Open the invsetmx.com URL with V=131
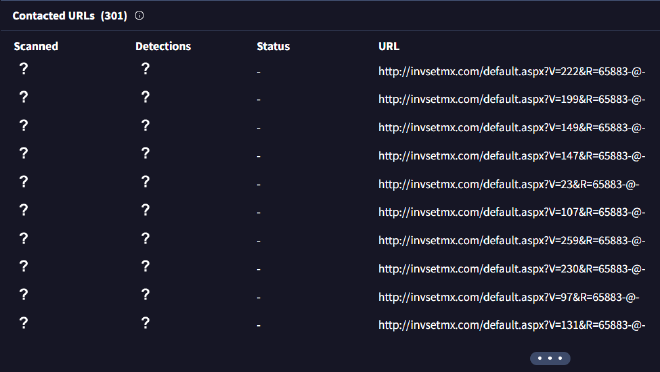The width and height of the screenshot is (660, 372). click(x=511, y=325)
